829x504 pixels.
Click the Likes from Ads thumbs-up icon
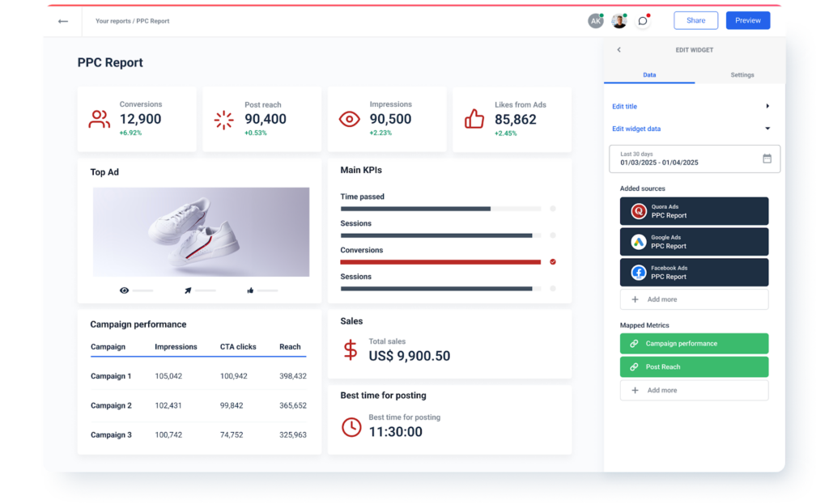[474, 120]
